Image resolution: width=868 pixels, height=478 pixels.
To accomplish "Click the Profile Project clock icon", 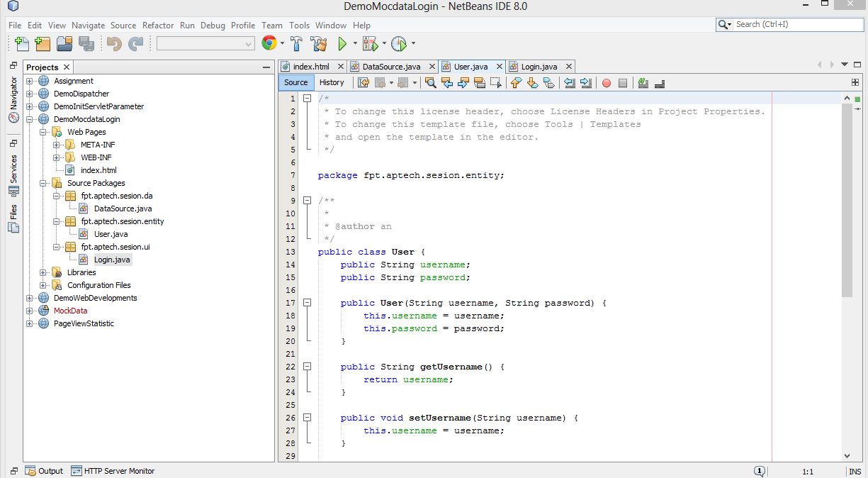I will coord(399,44).
